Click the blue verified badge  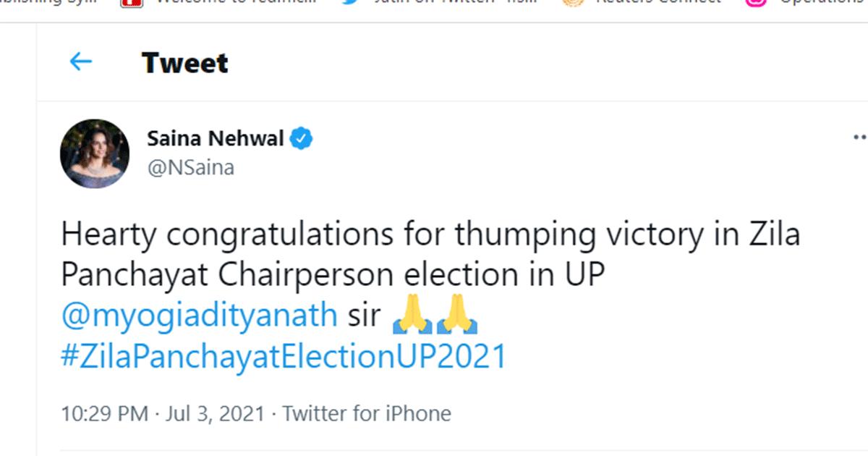pyautogui.click(x=302, y=138)
